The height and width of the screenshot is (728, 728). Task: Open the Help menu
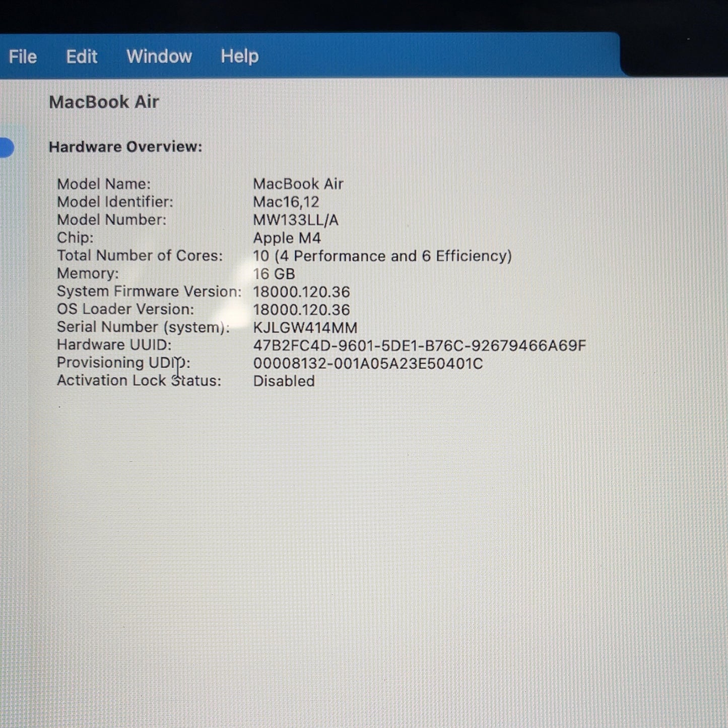click(x=240, y=56)
